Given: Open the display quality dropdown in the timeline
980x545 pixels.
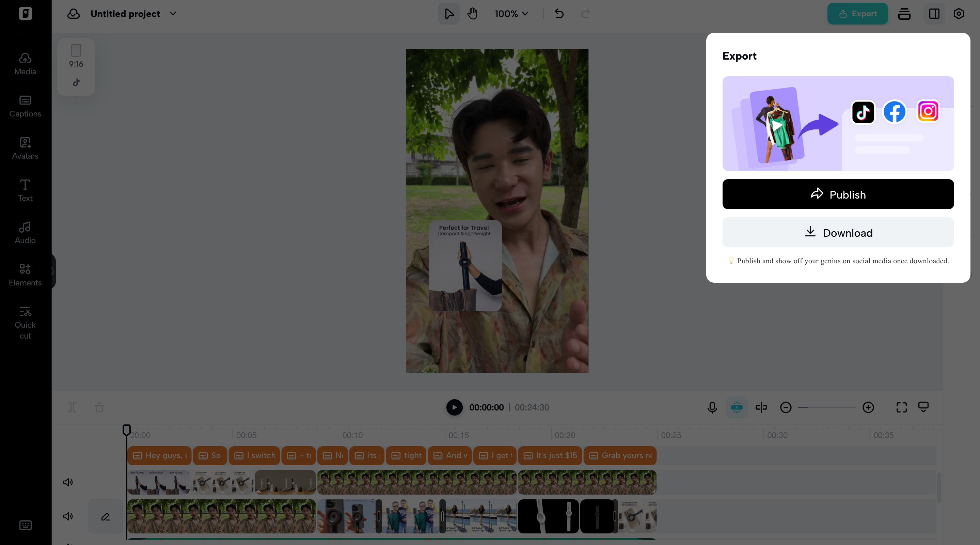Looking at the screenshot, I should [x=924, y=407].
